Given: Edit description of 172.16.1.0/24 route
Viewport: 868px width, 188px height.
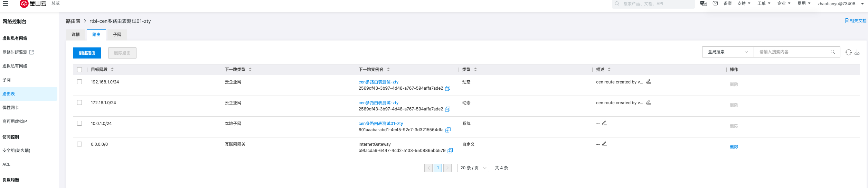Looking at the screenshot, I should 649,102.
